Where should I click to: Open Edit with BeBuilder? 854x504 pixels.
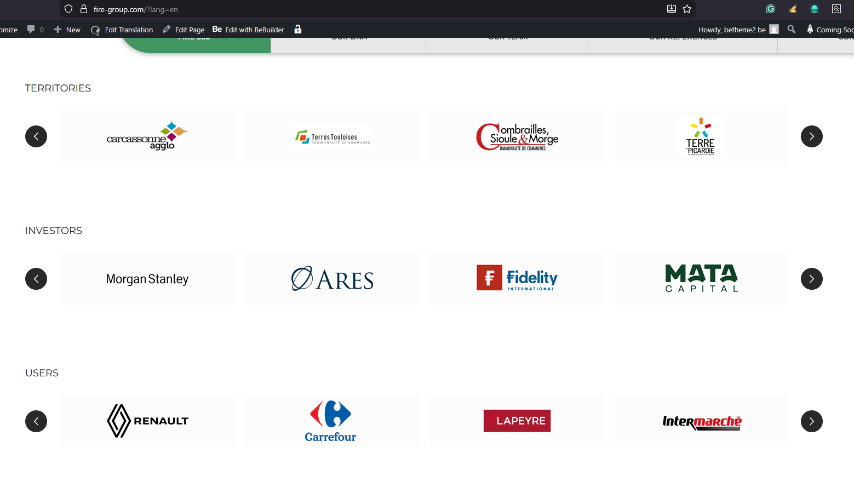coord(249,30)
